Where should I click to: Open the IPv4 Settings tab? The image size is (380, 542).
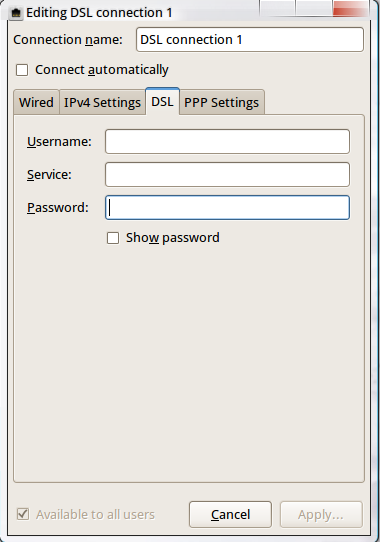click(102, 102)
